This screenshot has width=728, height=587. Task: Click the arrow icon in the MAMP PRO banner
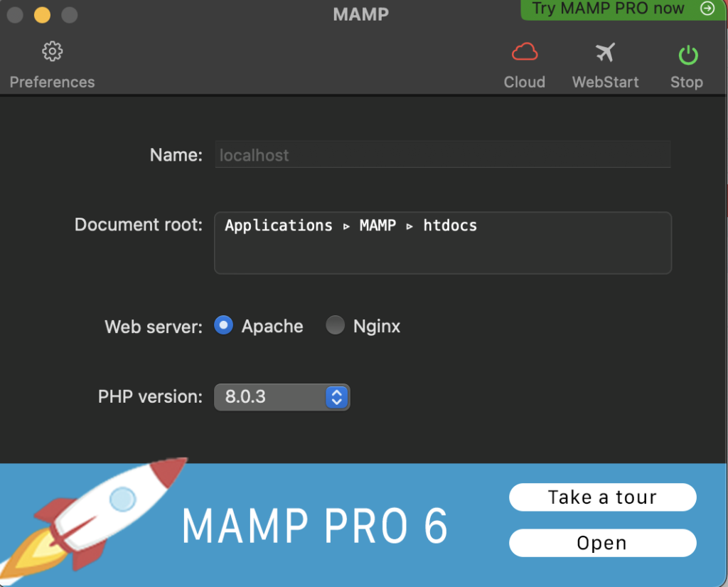pos(707,9)
